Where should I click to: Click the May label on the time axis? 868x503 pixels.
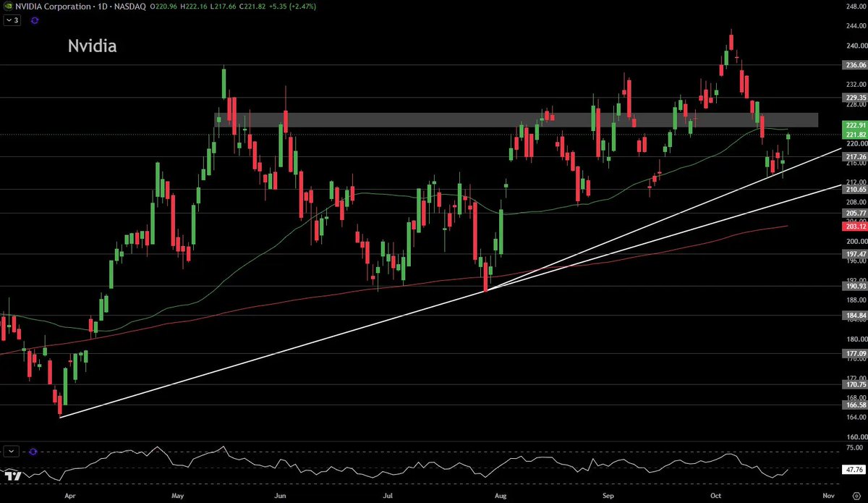pos(177,496)
